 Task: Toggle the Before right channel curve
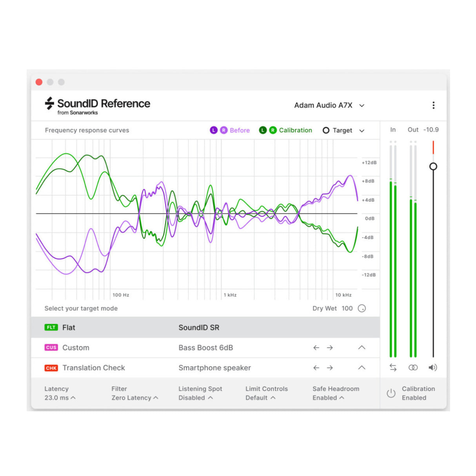[223, 130]
